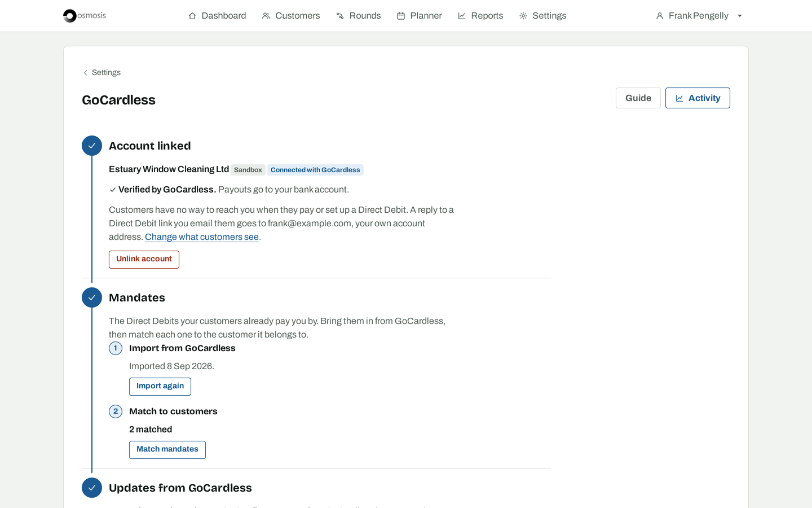Image resolution: width=812 pixels, height=508 pixels.
Task: Follow the Change what customers see link
Action: pyautogui.click(x=202, y=237)
